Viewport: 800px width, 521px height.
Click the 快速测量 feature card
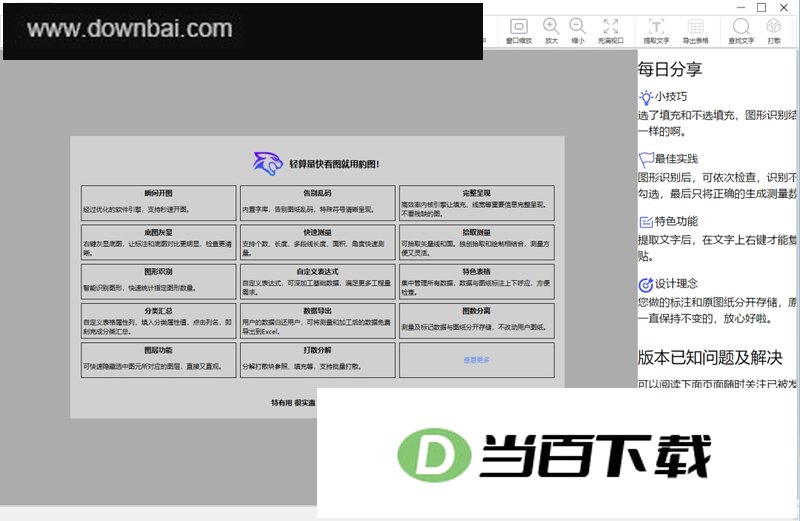[318, 242]
